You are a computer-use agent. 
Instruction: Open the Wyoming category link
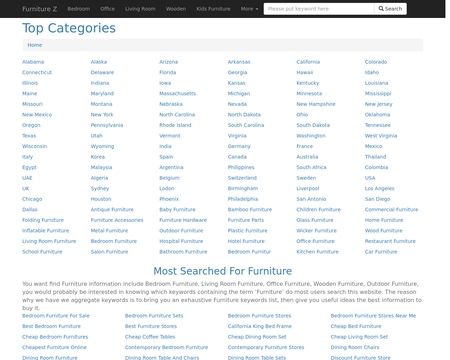pos(102,146)
